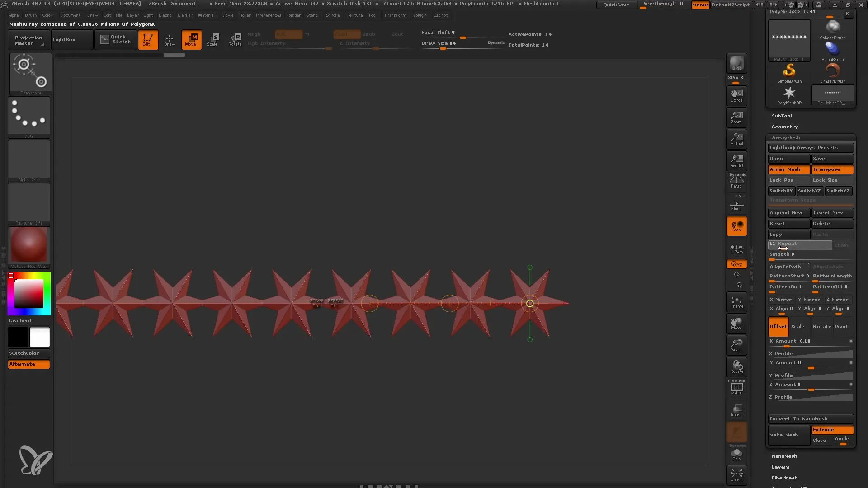The height and width of the screenshot is (488, 868).
Task: Click the Extrude button
Action: coord(832,429)
